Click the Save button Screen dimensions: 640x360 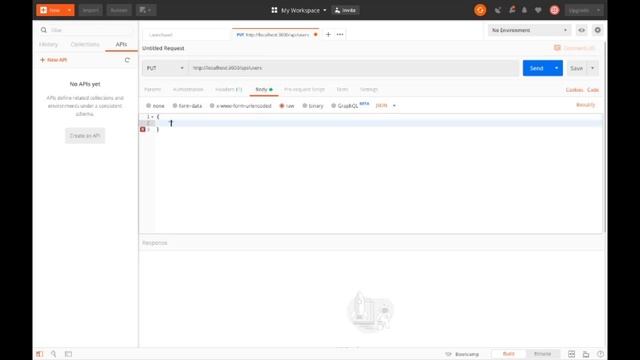[576, 68]
